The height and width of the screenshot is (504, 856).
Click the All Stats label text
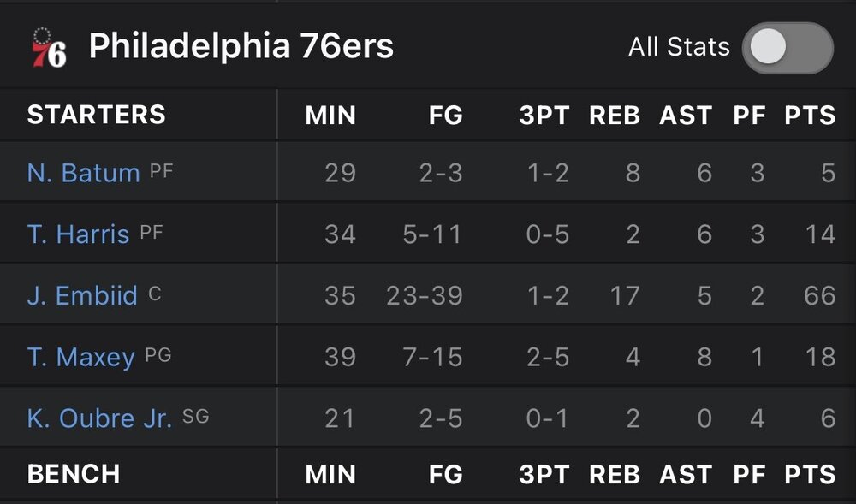(679, 47)
